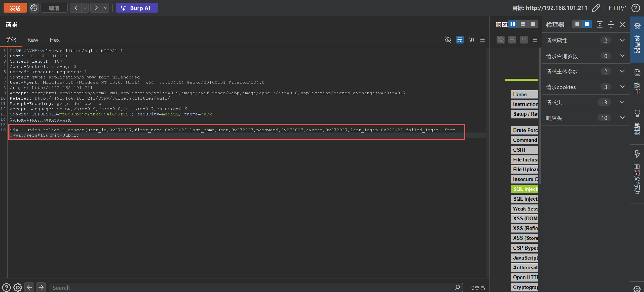The image size is (644, 292).
Task: Open search help icon at bottom left
Action: coord(6,287)
